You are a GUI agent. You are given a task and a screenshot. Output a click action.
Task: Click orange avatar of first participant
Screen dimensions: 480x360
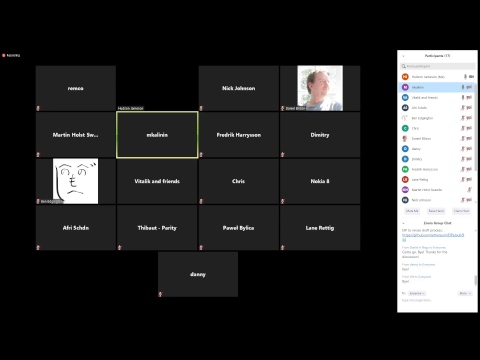point(405,77)
